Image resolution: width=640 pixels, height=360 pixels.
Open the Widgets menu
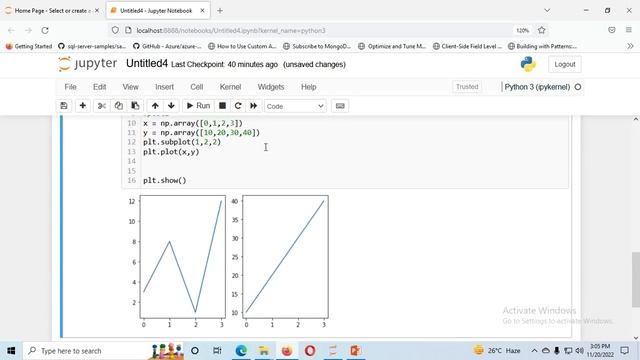tap(271, 87)
